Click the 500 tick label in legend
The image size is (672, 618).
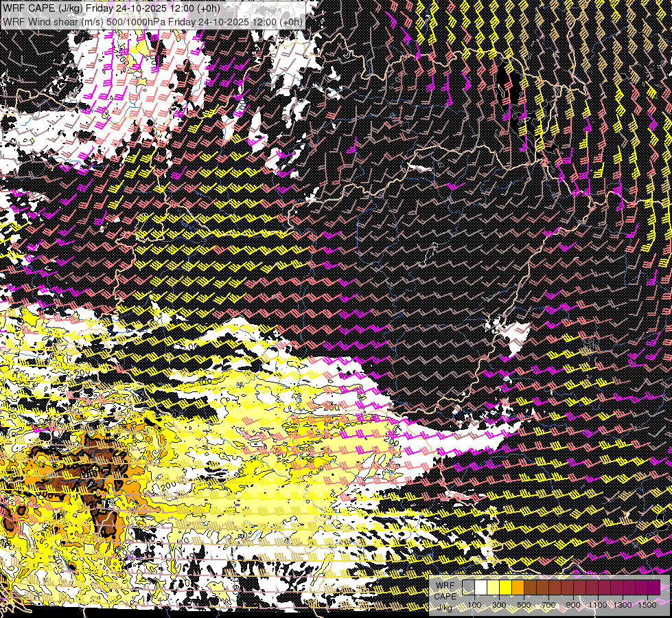(524, 605)
